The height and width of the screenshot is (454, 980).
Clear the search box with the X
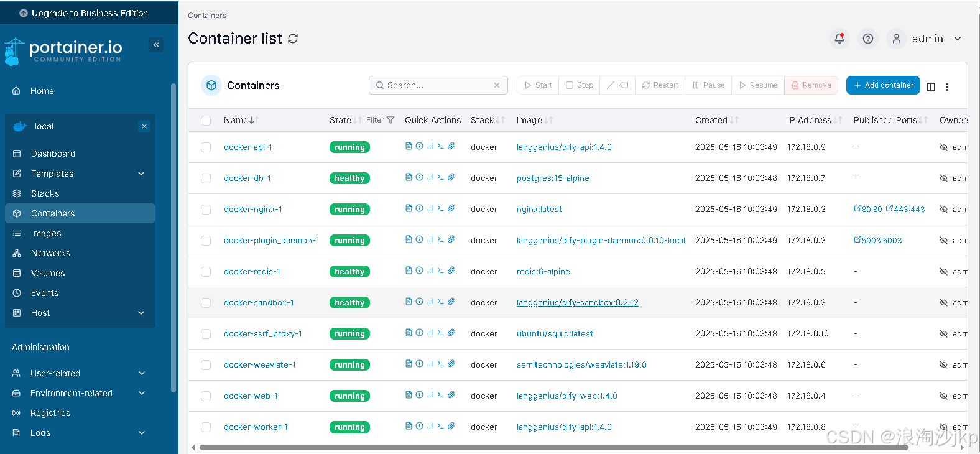(x=497, y=85)
